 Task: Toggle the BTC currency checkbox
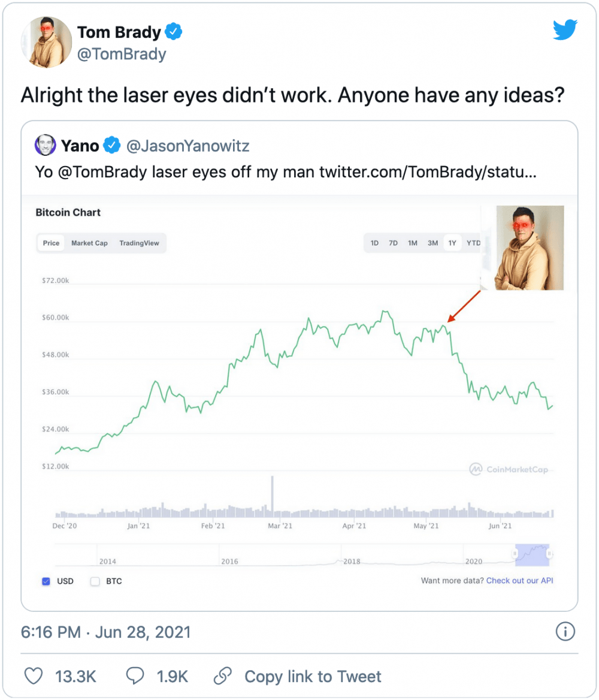coord(95,581)
